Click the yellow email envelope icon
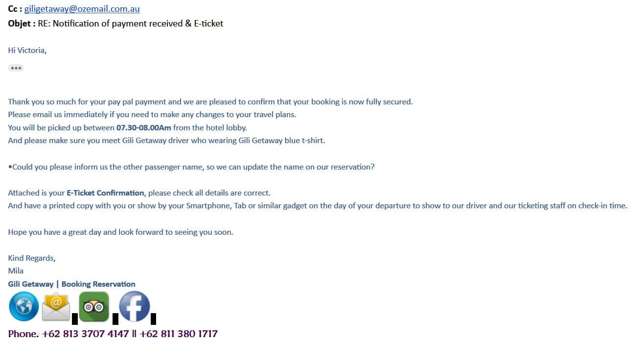Image resolution: width=644 pixels, height=345 pixels. [x=56, y=307]
